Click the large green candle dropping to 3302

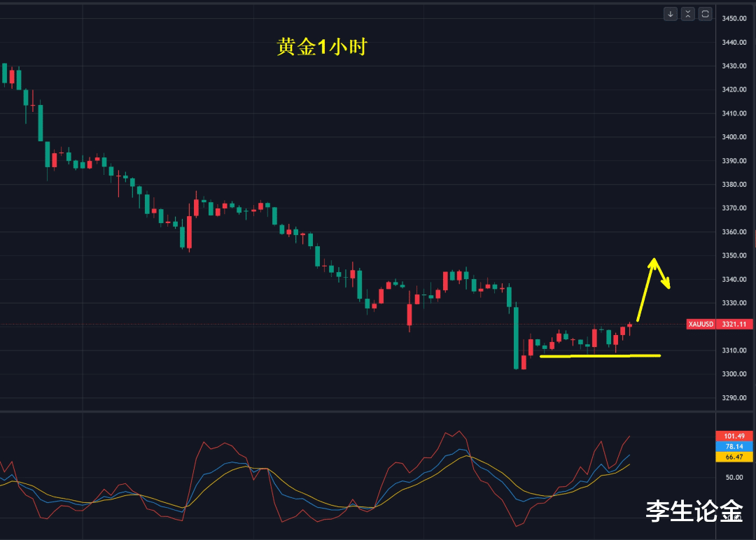point(517,338)
